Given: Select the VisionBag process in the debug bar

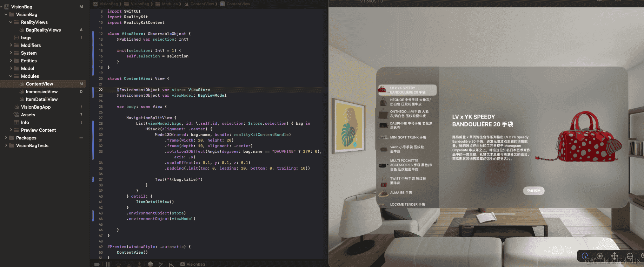Looking at the screenshot, I should tap(193, 264).
